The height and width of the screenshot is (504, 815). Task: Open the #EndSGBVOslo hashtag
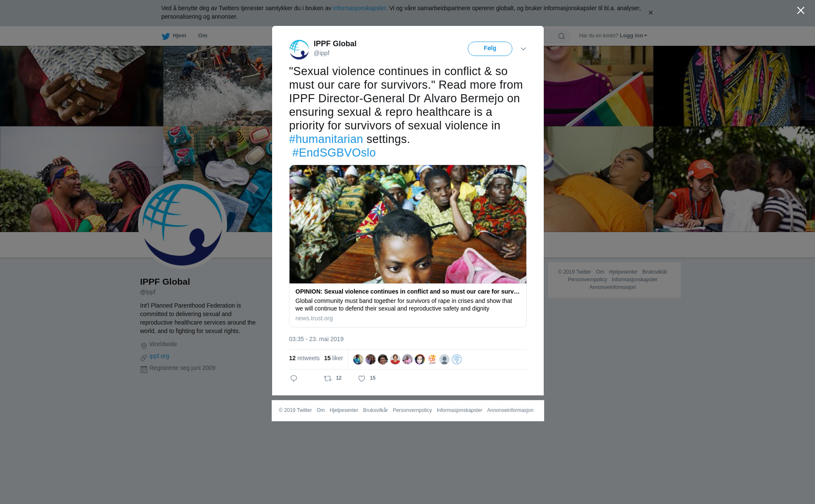(334, 153)
